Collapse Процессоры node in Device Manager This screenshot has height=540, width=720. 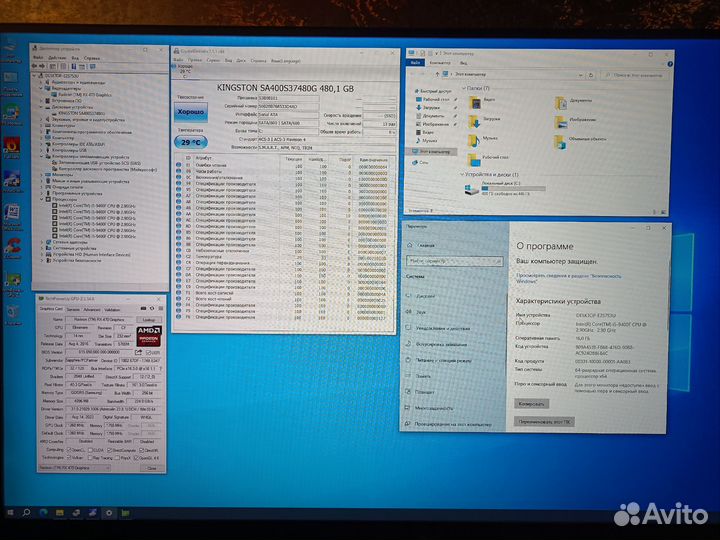(x=42, y=200)
